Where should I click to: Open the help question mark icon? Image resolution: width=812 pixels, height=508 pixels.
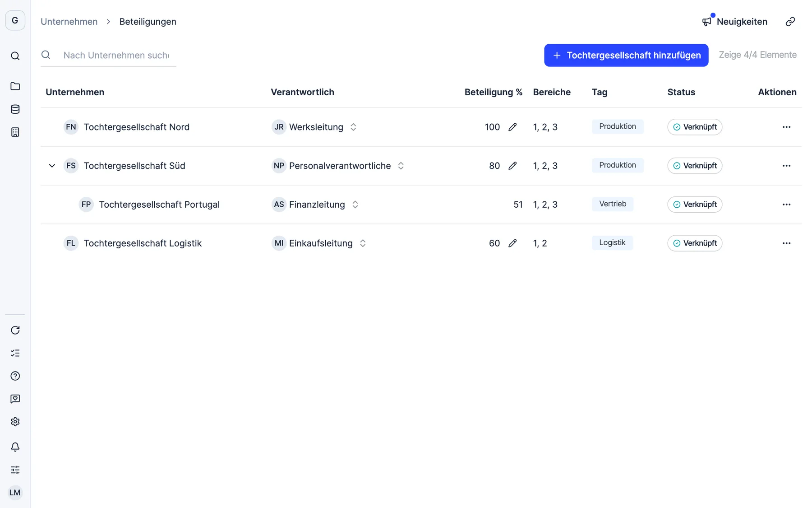[15, 376]
